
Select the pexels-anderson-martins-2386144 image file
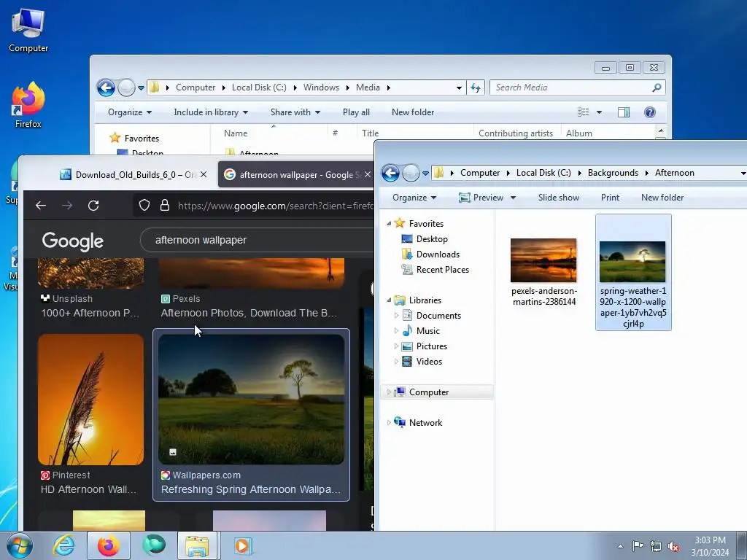[543, 273]
